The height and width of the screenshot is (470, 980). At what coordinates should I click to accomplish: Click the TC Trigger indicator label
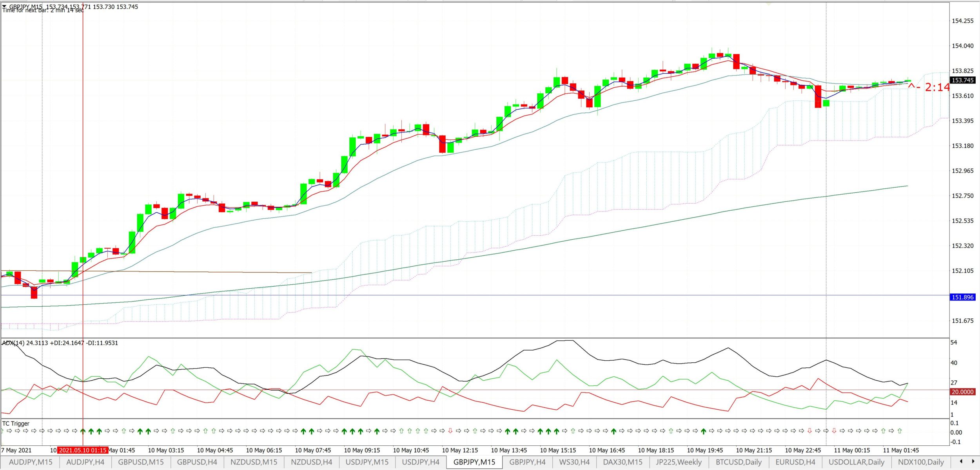(x=16, y=423)
